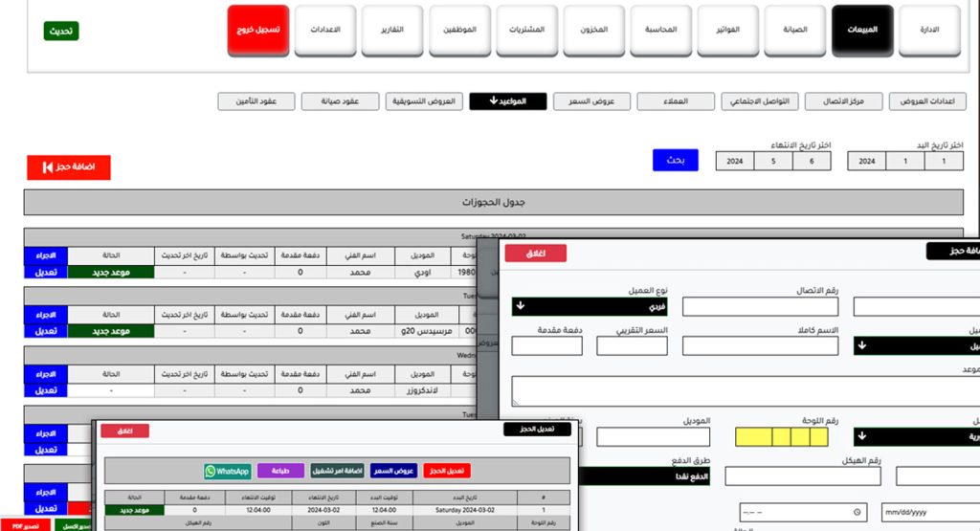The image size is (980, 531).
Task: Click the yellow plate number field
Action: 781,436
